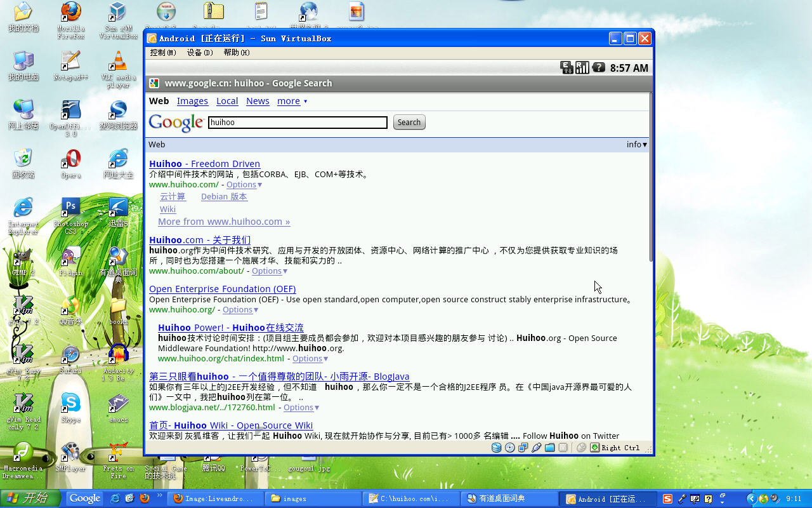Expand the 'info' dropdown on results bar
Viewport: 812px width, 508px height.
pyautogui.click(x=637, y=144)
